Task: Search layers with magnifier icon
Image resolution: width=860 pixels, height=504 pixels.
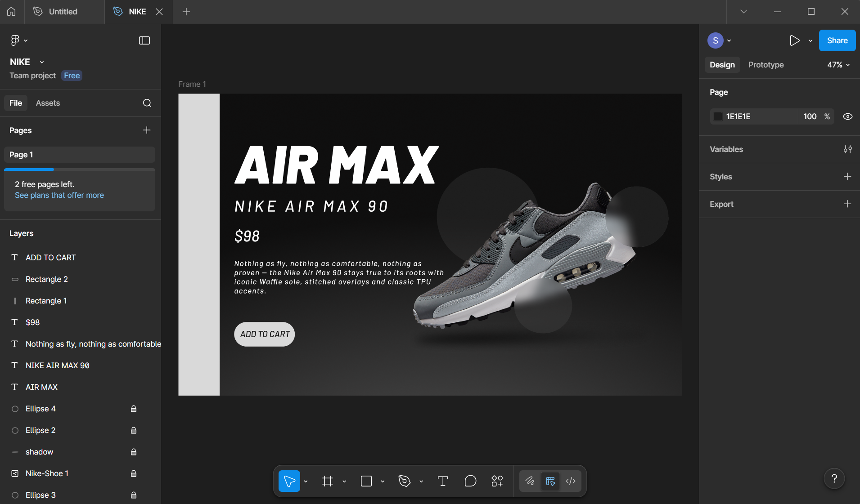Action: click(x=147, y=103)
